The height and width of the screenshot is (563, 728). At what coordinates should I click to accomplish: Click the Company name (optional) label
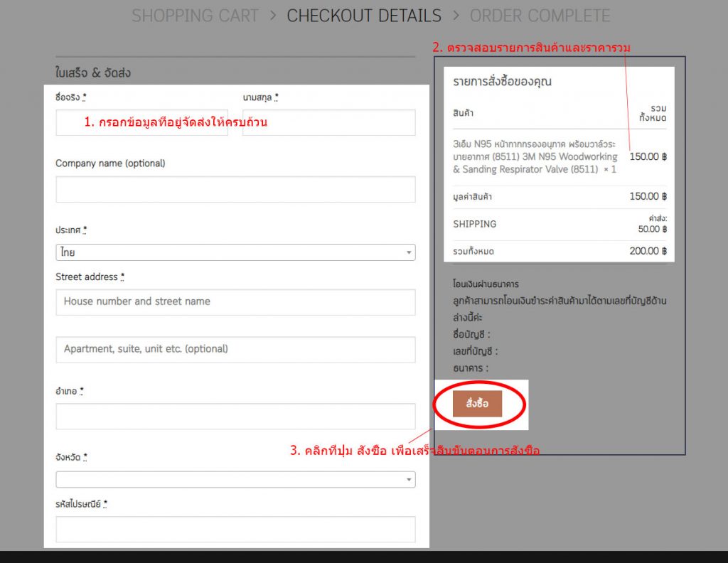[x=110, y=163]
